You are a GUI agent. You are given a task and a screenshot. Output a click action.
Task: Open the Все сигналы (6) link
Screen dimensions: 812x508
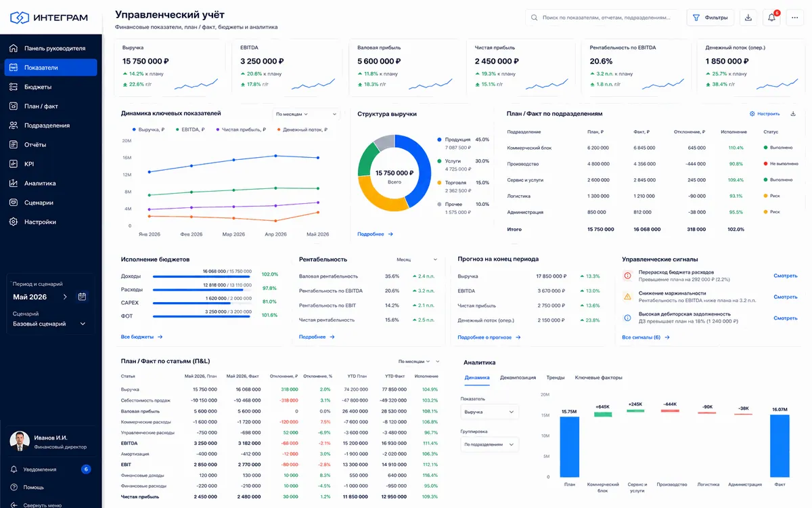click(646, 337)
